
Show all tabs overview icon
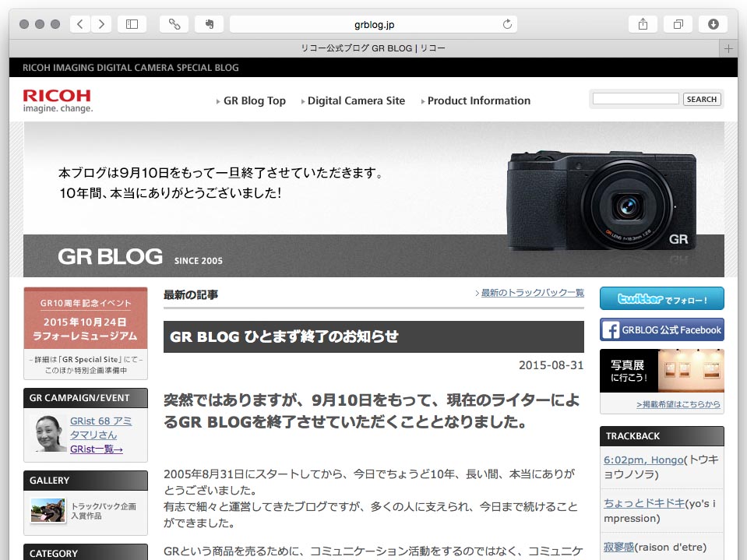click(678, 24)
